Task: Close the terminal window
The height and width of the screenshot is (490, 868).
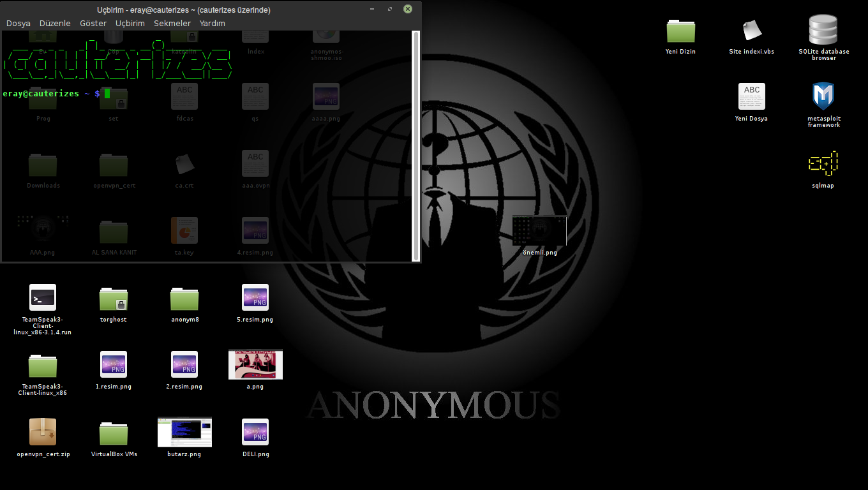Action: 408,9
